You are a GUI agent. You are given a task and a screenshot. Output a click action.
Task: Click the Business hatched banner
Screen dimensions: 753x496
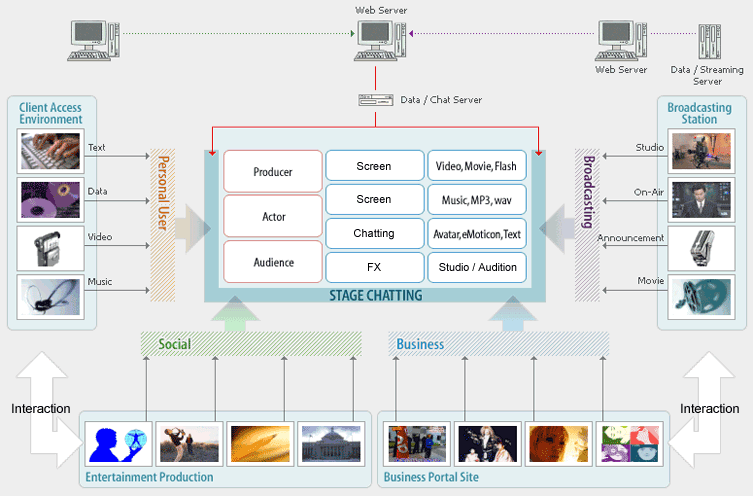point(498,344)
